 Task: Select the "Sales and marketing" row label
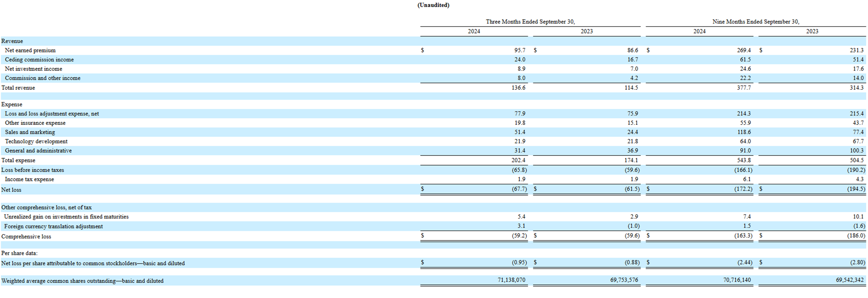[30, 132]
